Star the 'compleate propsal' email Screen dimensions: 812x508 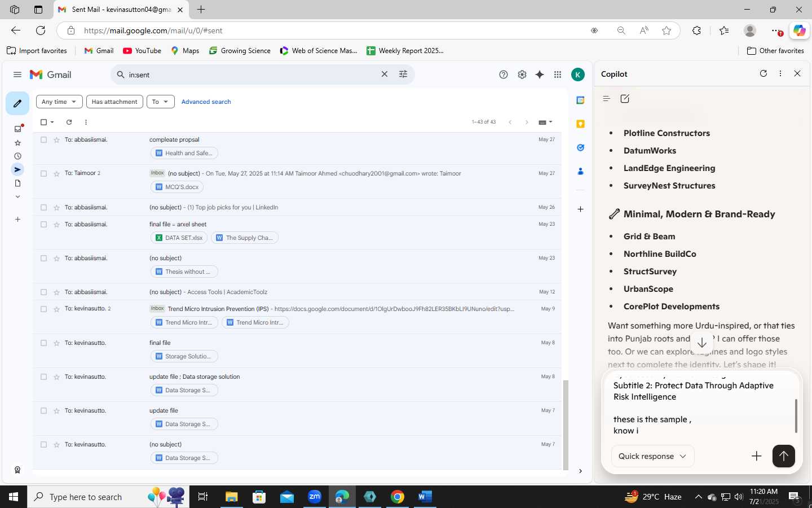click(x=56, y=139)
